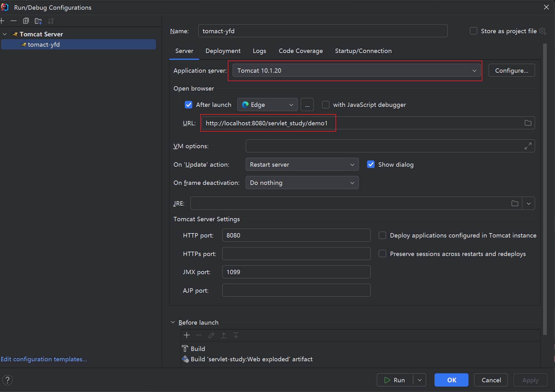The width and height of the screenshot is (555, 392).
Task: Sort configurations alphabetically
Action: click(50, 21)
